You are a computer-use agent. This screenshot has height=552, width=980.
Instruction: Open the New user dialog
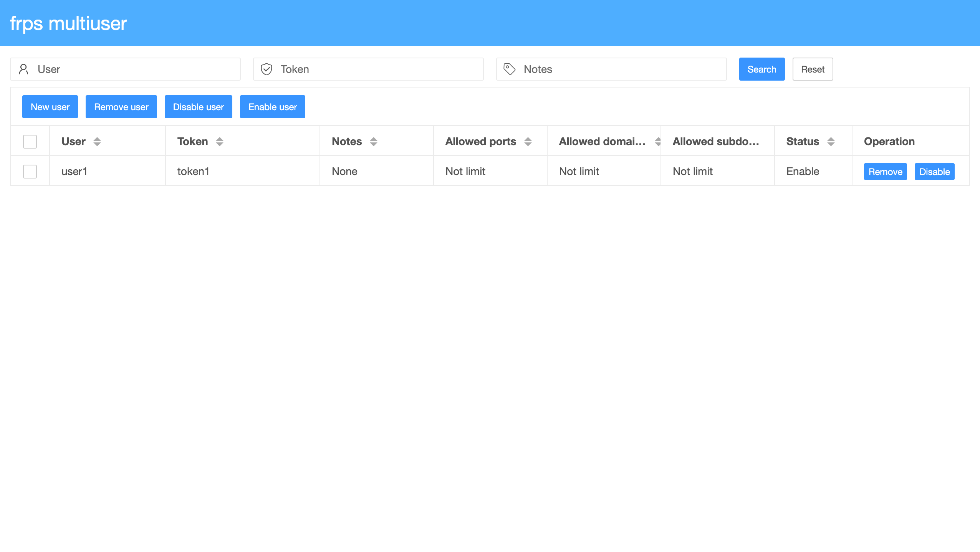(x=50, y=107)
